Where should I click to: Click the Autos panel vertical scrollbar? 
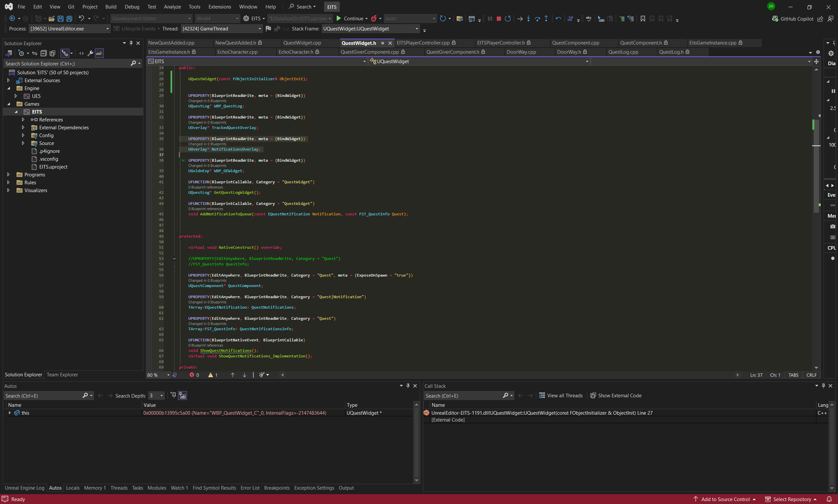coord(416,442)
